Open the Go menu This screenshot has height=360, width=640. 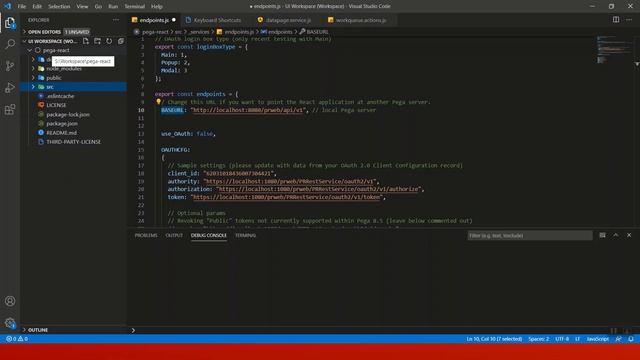tap(98, 7)
